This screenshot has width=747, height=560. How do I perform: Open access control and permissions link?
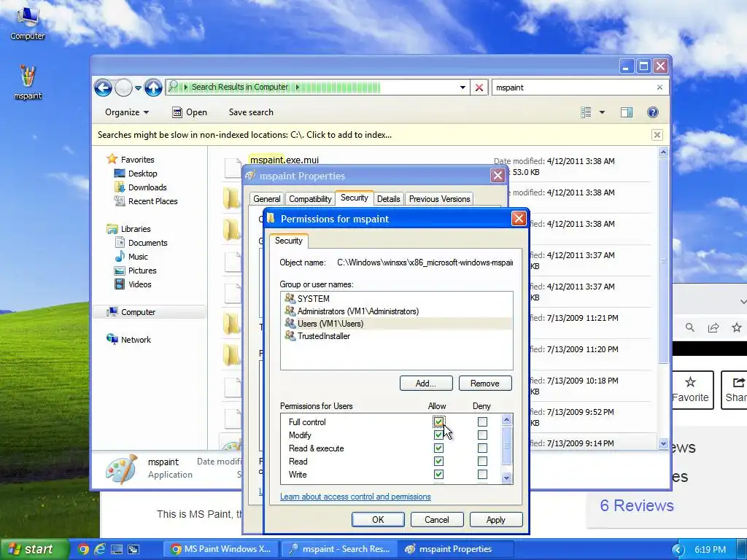pyautogui.click(x=355, y=496)
